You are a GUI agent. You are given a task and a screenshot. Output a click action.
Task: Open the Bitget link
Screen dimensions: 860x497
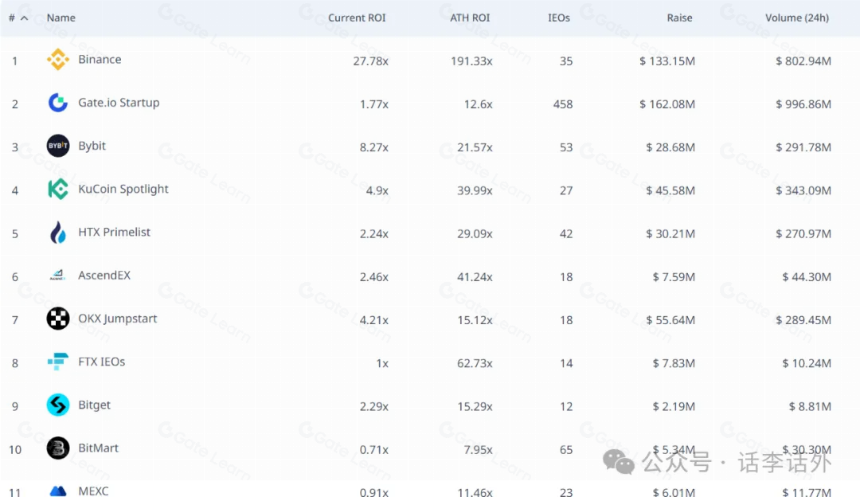click(x=94, y=405)
